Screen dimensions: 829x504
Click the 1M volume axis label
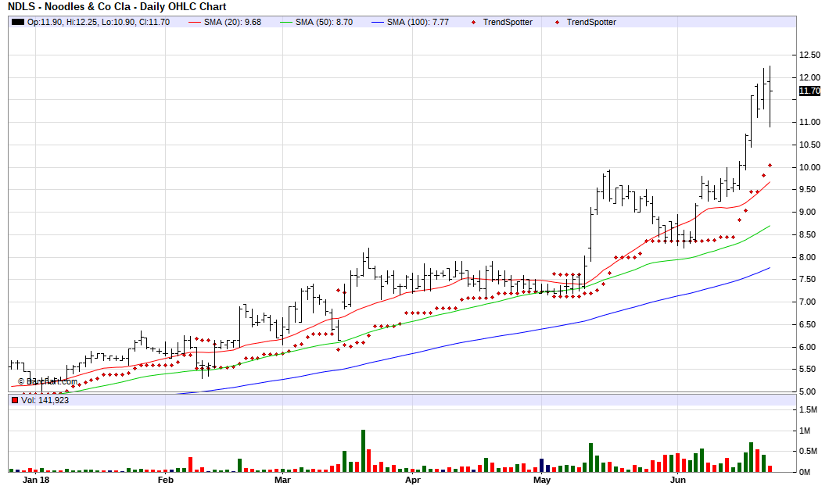point(805,431)
